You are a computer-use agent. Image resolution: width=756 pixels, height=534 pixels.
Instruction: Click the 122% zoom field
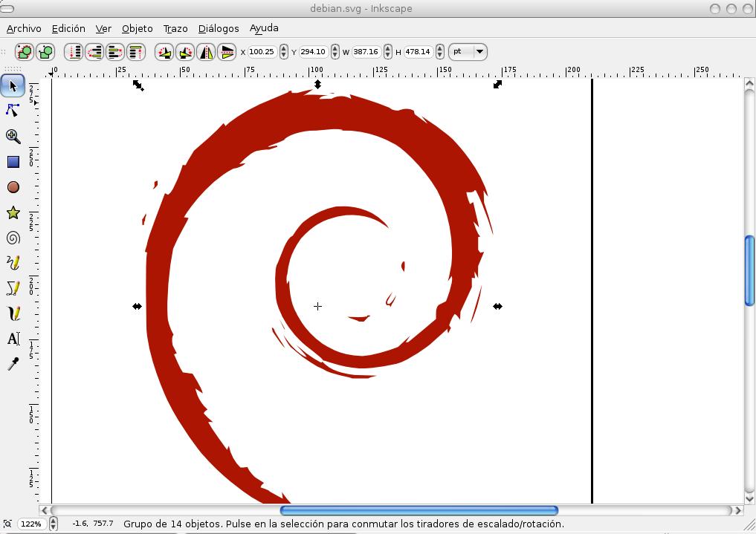(32, 524)
